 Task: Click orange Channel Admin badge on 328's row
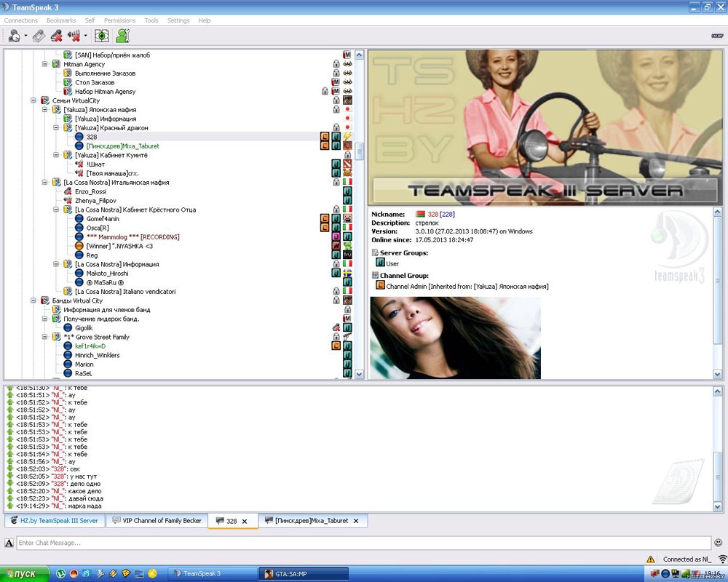[325, 137]
